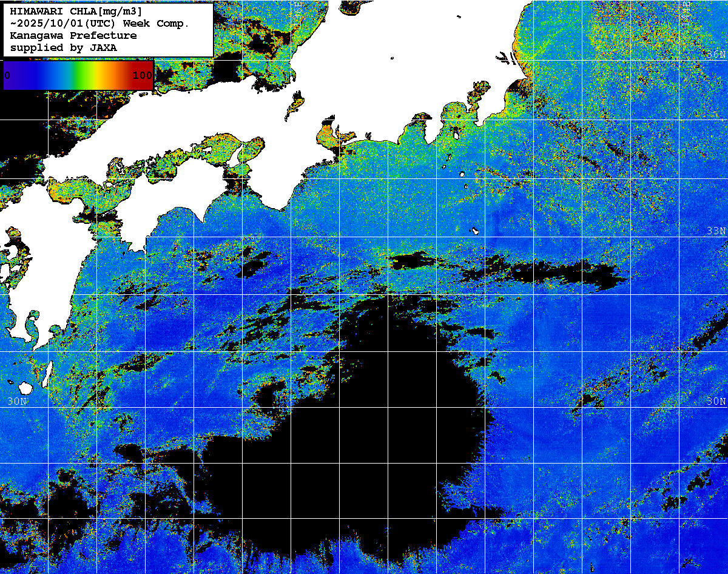Click the HIMAWARI CHLA title text
This screenshot has width=728, height=574.
(76, 12)
